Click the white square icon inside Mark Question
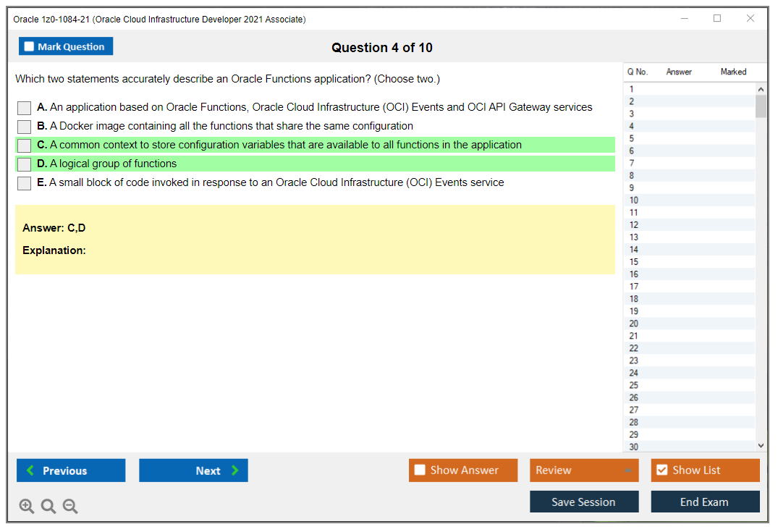The image size is (778, 532). point(28,46)
